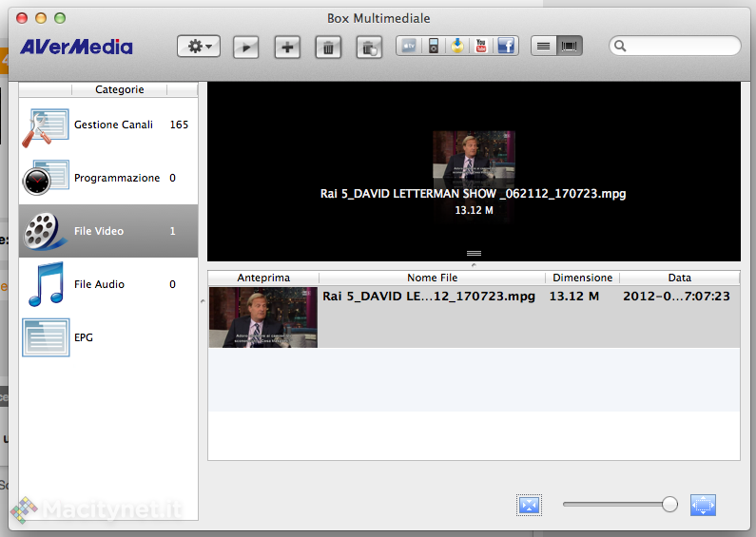Close the Box Multimediale window

(x=22, y=18)
